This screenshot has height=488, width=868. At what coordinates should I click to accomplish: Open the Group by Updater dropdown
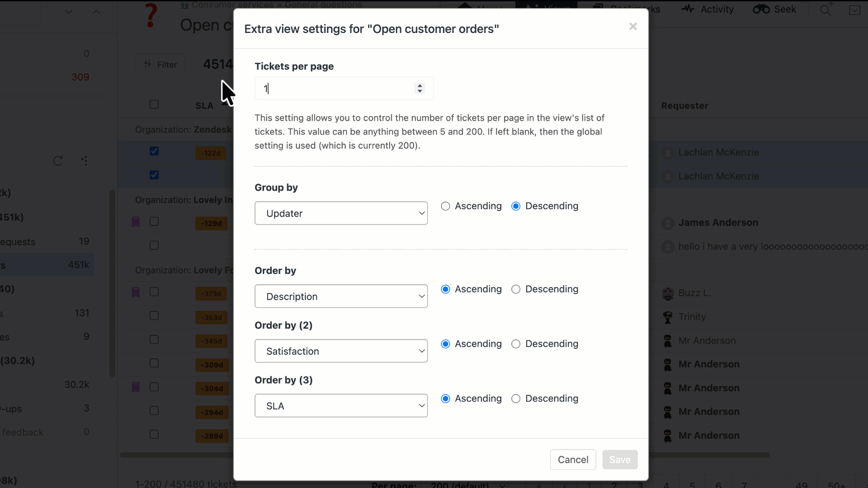coord(341,213)
